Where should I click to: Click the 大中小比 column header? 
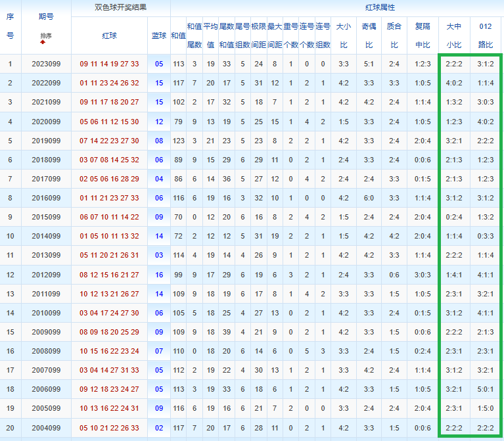[x=454, y=35]
